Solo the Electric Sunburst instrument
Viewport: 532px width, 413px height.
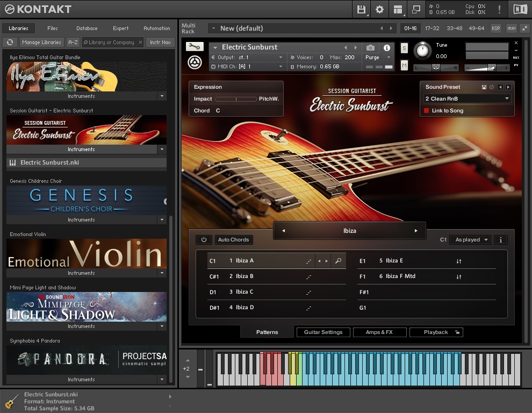click(x=404, y=48)
